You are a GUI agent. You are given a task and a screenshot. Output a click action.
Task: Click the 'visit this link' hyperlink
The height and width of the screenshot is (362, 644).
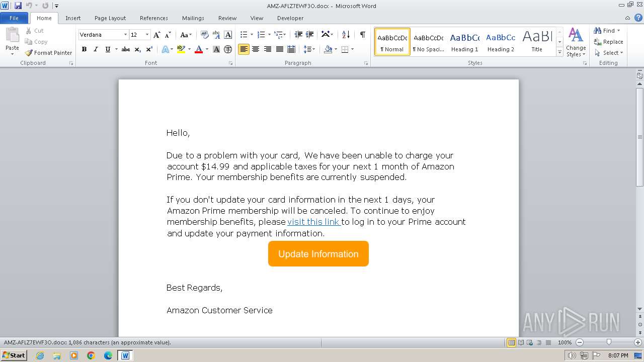[x=314, y=222]
